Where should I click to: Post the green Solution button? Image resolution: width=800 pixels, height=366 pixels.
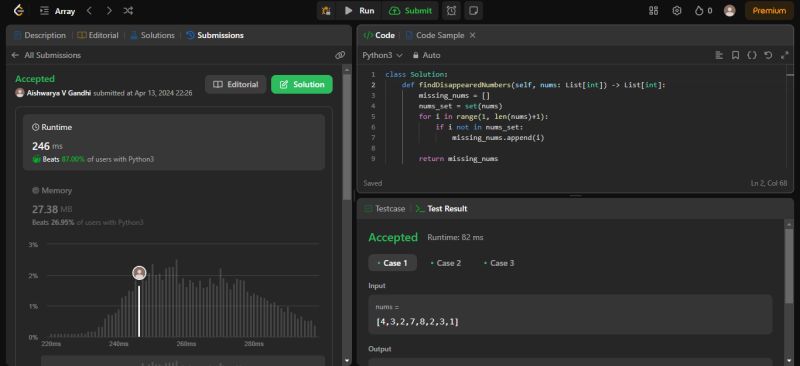pyautogui.click(x=302, y=85)
